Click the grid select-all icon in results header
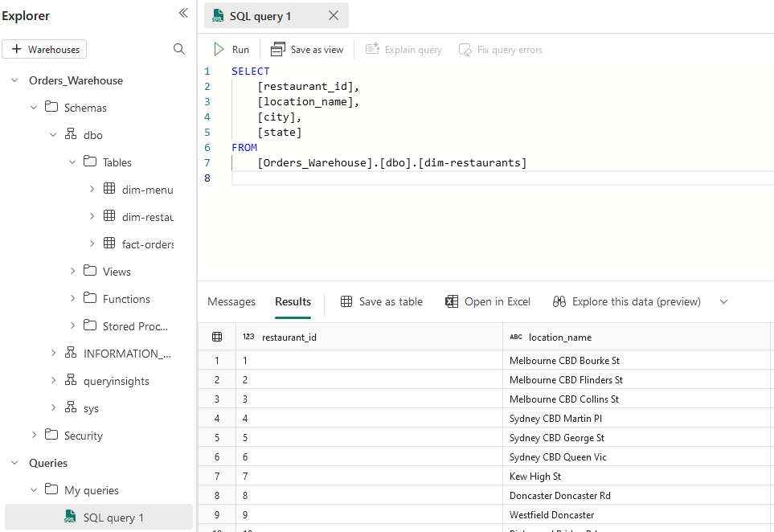This screenshot has height=532, width=774. point(217,337)
